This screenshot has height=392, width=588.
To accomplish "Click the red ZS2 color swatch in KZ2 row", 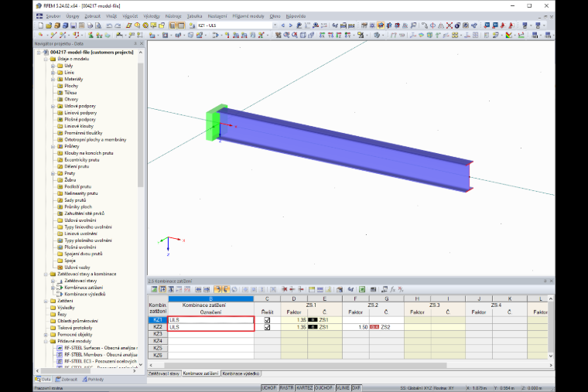I will click(374, 327).
